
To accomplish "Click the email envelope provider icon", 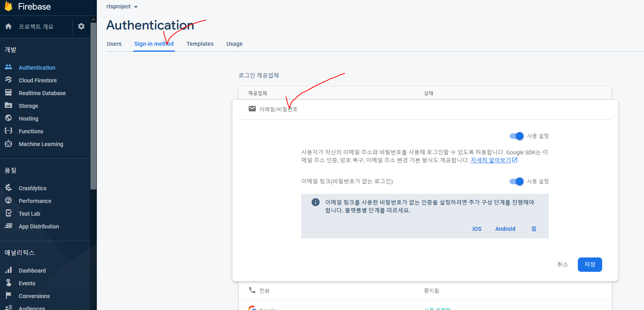I will [x=252, y=109].
